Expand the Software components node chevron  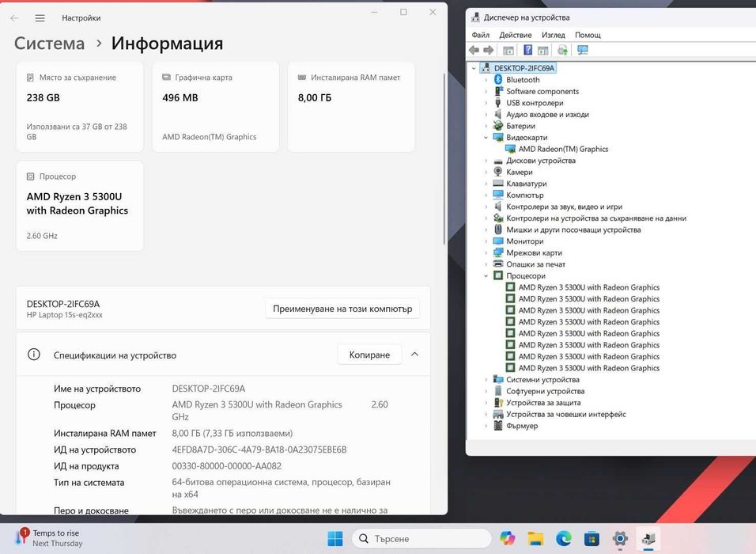click(x=486, y=91)
